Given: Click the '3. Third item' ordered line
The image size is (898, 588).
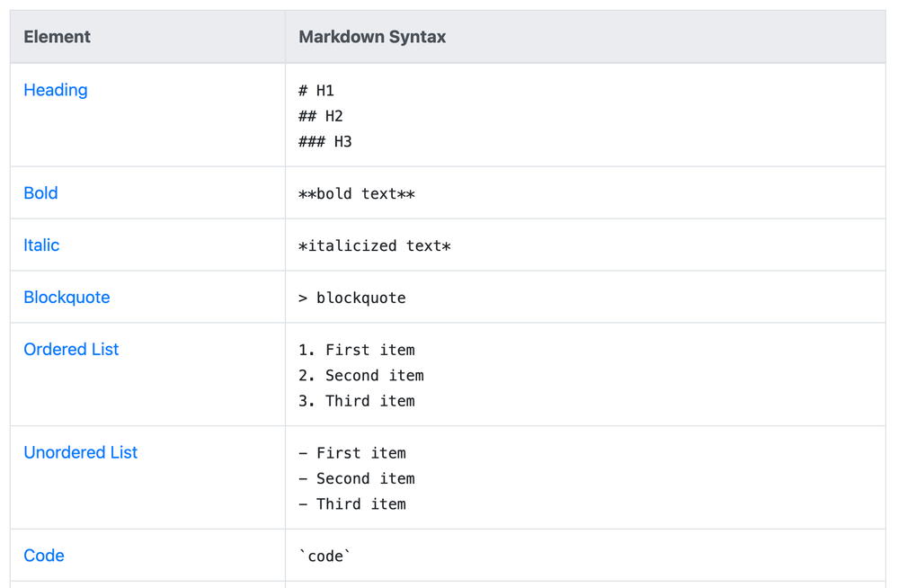Looking at the screenshot, I should click(x=357, y=402).
